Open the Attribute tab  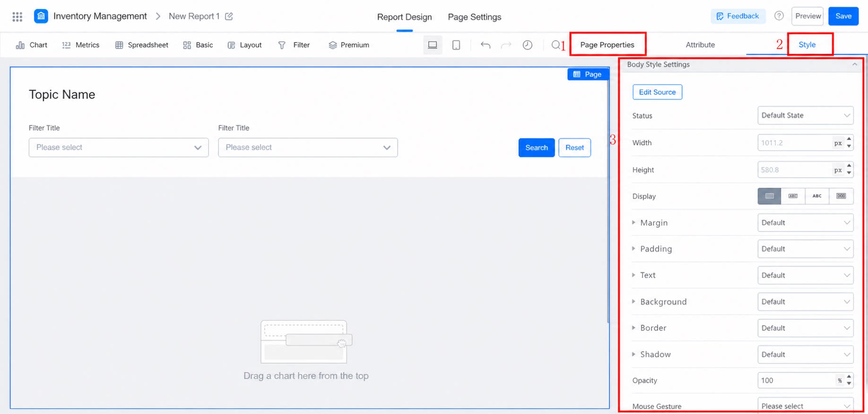tap(700, 45)
